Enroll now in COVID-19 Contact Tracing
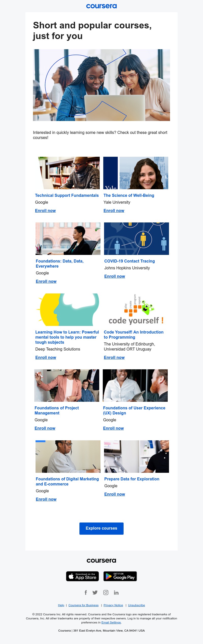 click(115, 276)
